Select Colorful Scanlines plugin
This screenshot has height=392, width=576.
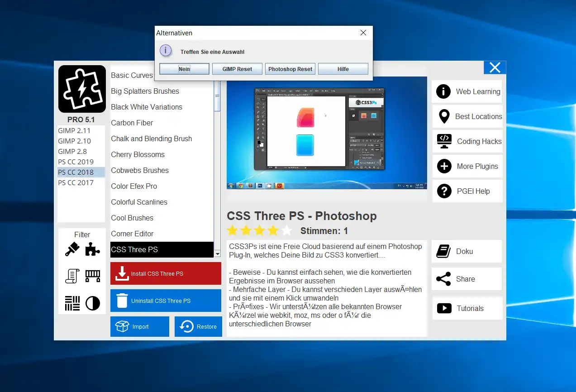(162, 202)
